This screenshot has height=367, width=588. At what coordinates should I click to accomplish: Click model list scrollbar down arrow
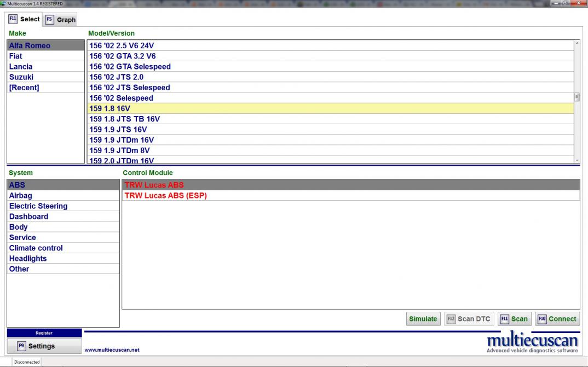(577, 160)
